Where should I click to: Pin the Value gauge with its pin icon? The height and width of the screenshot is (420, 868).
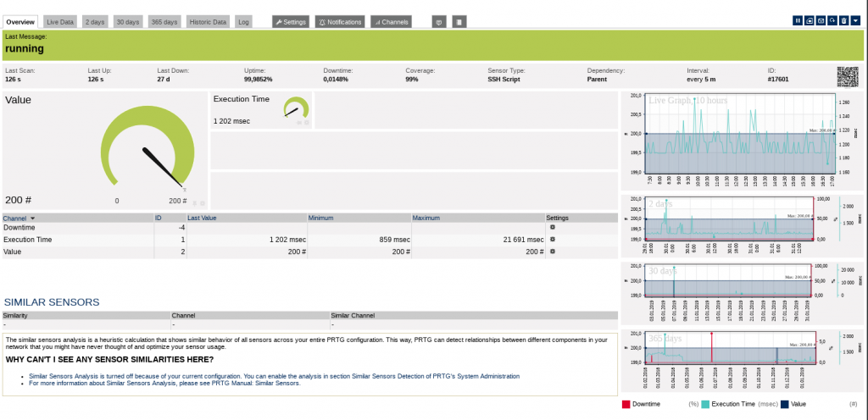[x=194, y=203]
